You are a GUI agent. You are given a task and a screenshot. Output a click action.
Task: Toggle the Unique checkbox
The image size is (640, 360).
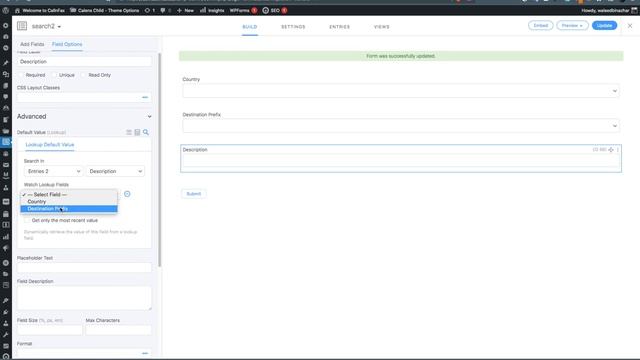(54, 75)
